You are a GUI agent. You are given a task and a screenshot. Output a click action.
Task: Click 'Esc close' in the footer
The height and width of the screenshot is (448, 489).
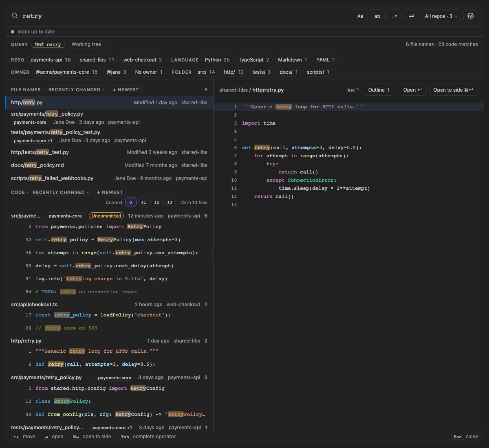click(465, 437)
